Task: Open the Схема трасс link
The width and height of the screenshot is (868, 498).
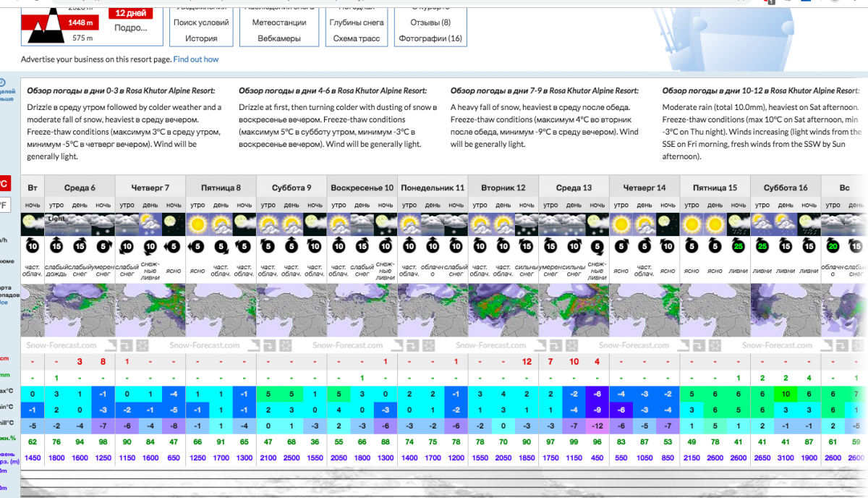Action: pos(357,38)
